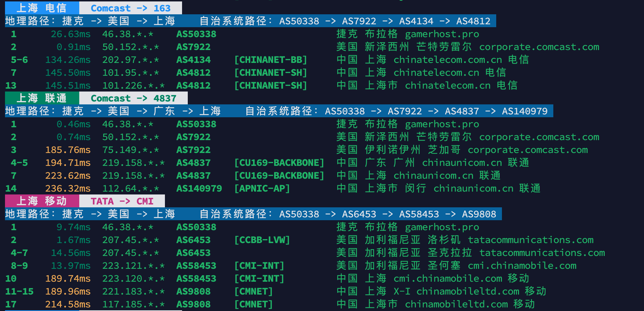Viewport: 644px width, 311px height.
Task: Click the 236.32ms latency value
Action: (x=68, y=188)
